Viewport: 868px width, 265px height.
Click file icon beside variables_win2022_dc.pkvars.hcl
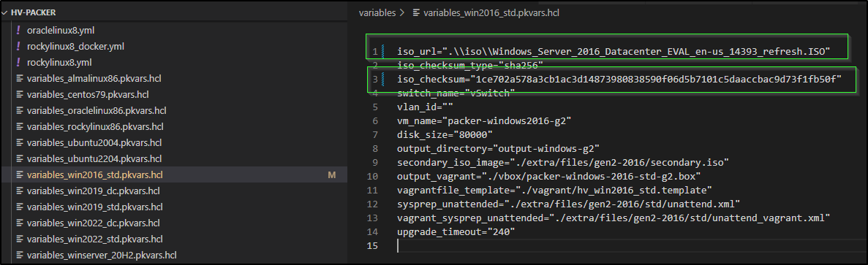(x=20, y=223)
